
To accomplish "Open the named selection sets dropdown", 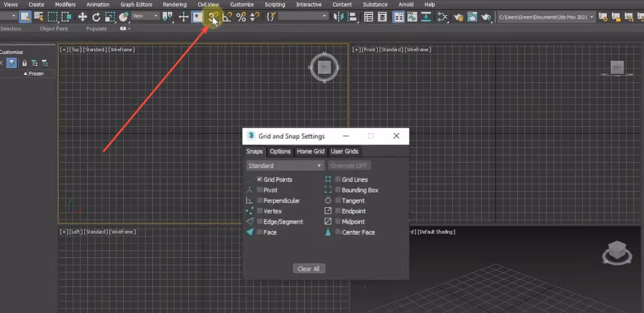I will (303, 17).
